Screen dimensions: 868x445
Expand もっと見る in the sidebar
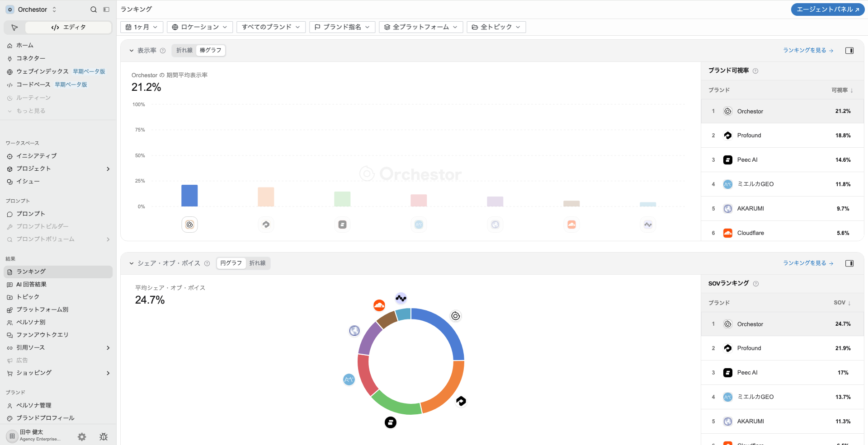(58, 111)
